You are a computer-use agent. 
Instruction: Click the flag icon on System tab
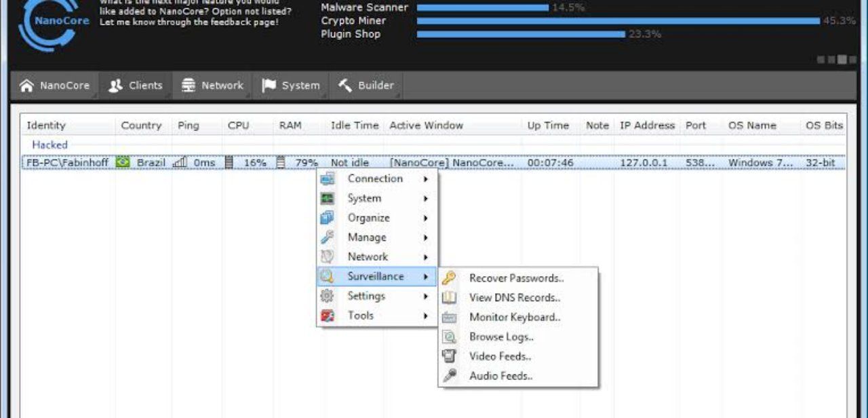[269, 85]
